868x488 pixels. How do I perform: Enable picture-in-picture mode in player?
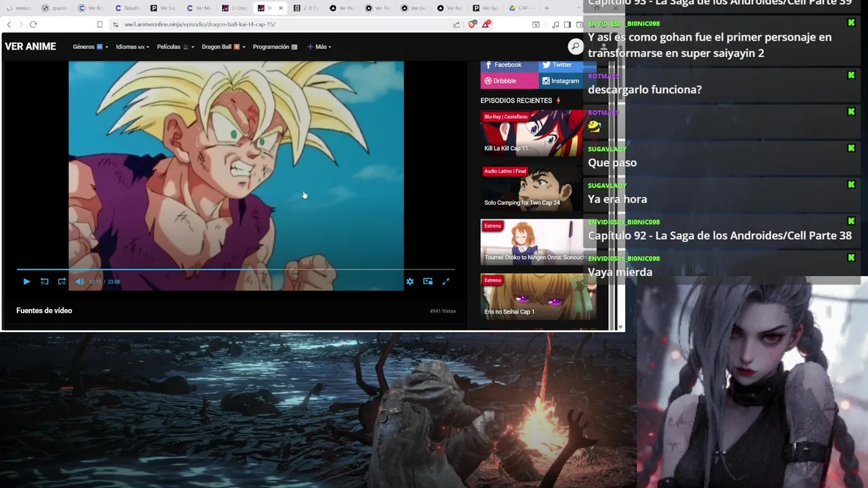click(x=428, y=281)
